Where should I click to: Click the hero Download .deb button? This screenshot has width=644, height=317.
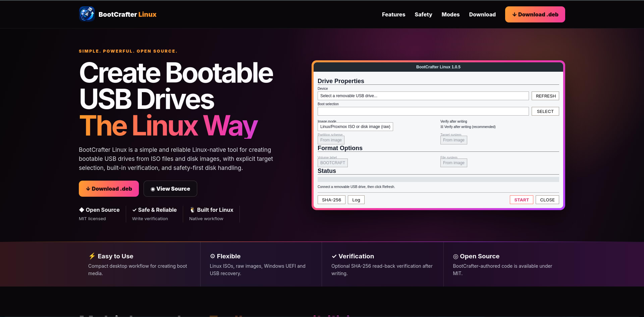click(109, 189)
